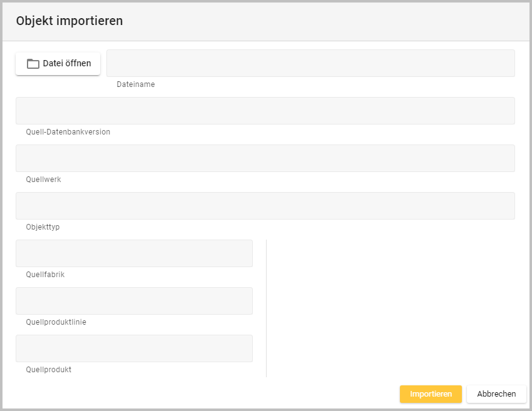This screenshot has height=411, width=532.
Task: Click the folder icon in Datei öffnen
Action: (33, 64)
